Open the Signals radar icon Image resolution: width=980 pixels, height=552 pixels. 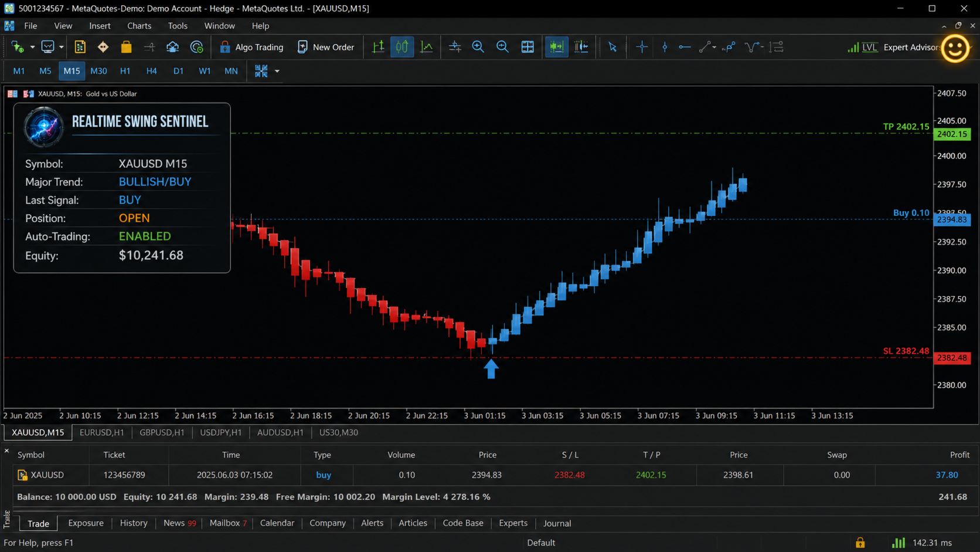coord(197,47)
